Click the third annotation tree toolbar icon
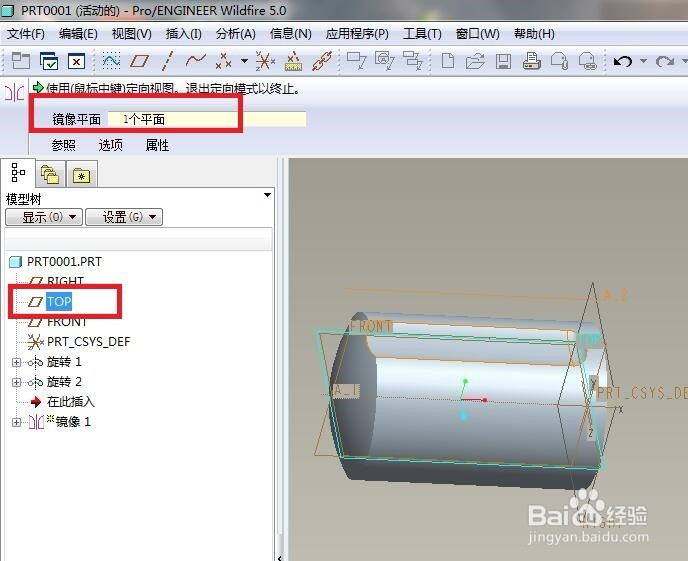The width and height of the screenshot is (688, 561). tap(412, 61)
